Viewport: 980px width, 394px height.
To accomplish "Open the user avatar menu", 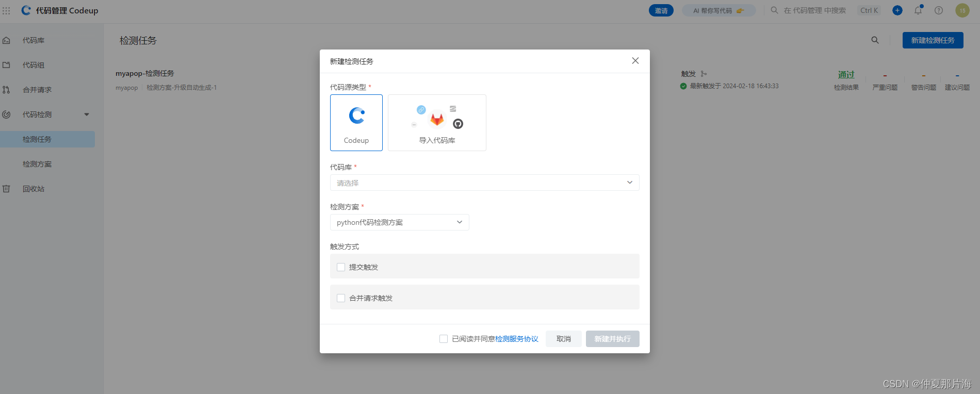I will (x=962, y=10).
